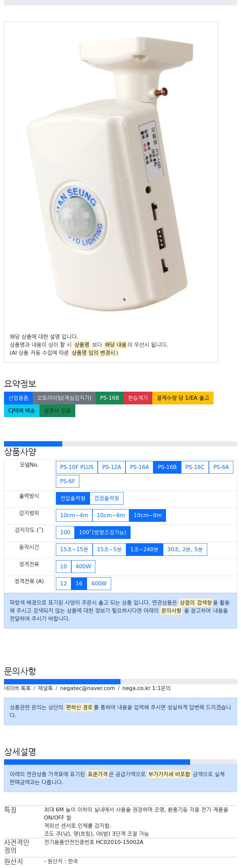Choose the PS-6F model option
The height and width of the screenshot is (868, 241).
point(67,481)
